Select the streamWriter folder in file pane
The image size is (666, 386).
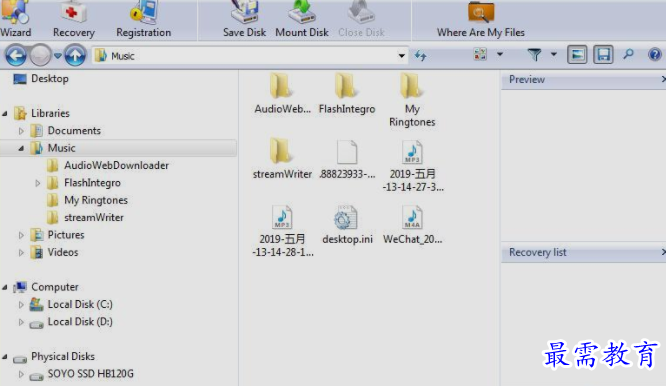[282, 159]
